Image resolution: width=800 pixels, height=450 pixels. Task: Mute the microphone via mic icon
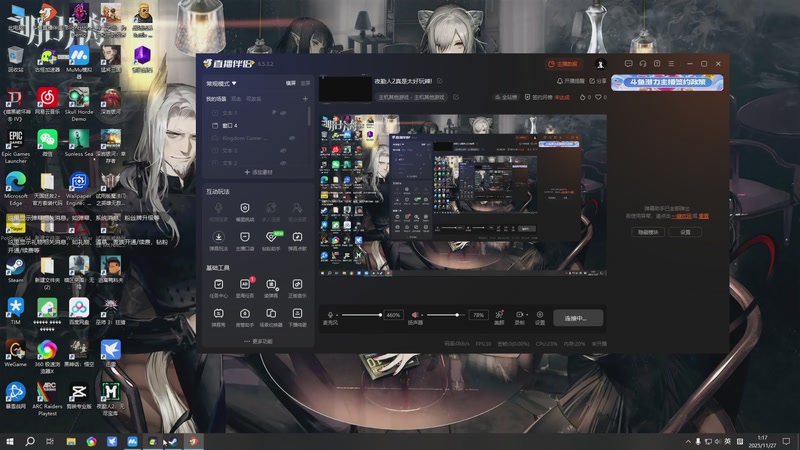tap(330, 315)
